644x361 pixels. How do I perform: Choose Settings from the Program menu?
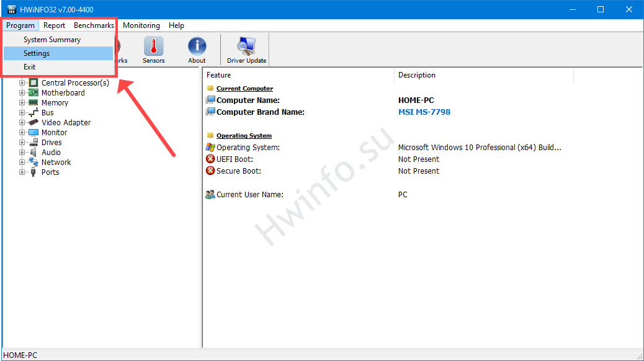(37, 53)
